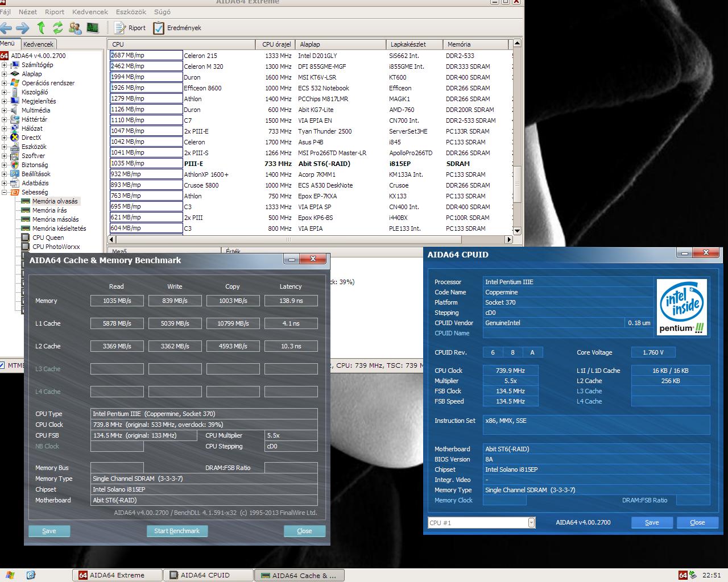Expand the Alaplap tree node

(4, 74)
